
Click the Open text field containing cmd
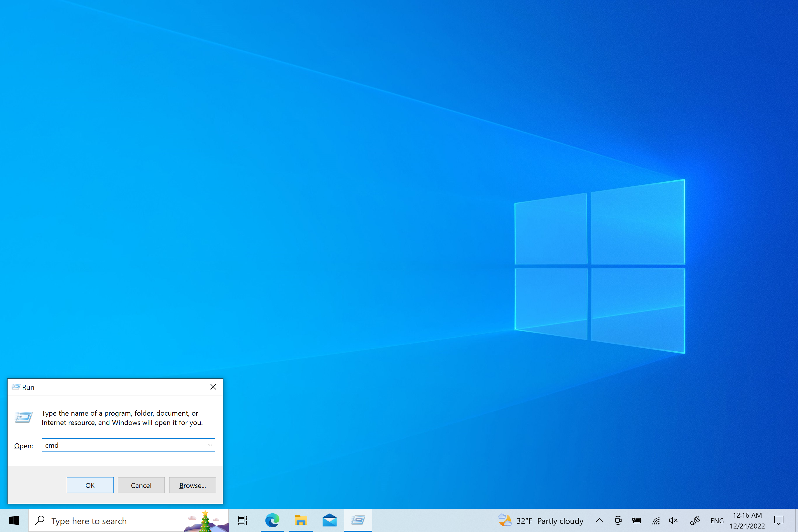click(124, 445)
